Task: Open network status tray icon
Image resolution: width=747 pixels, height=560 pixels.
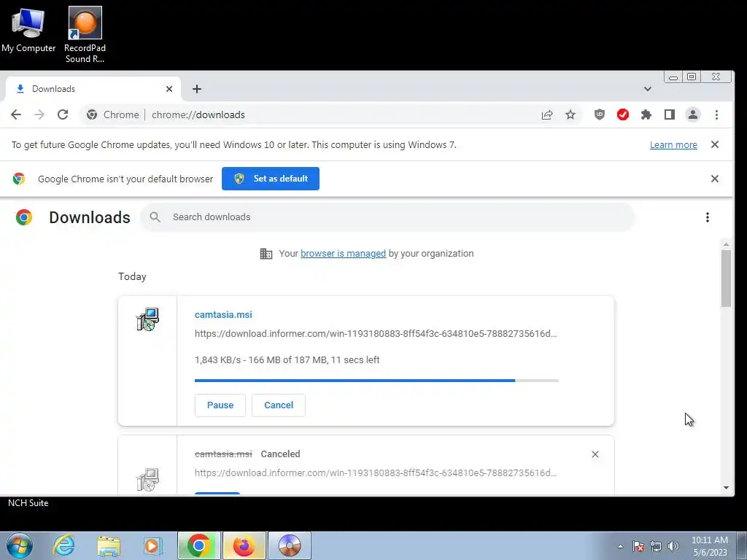Action: (656, 546)
